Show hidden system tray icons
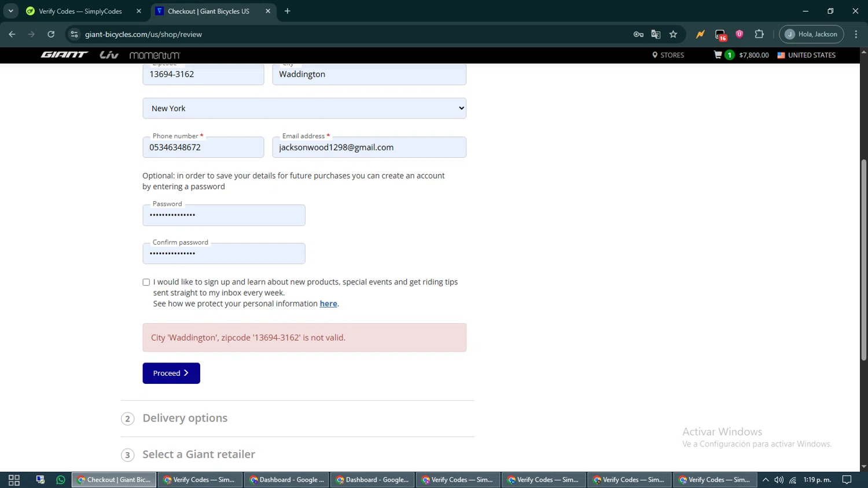The image size is (868, 488). [765, 480]
